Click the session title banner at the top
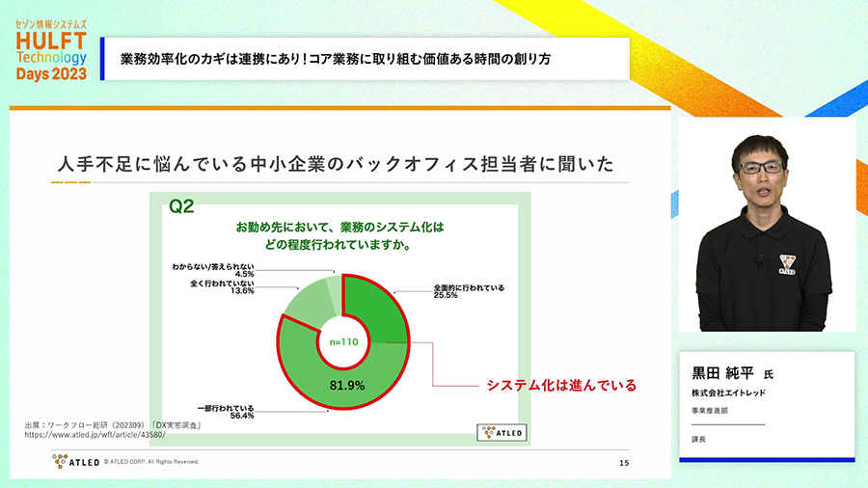Screen dimensions: 868x488 click(365, 59)
